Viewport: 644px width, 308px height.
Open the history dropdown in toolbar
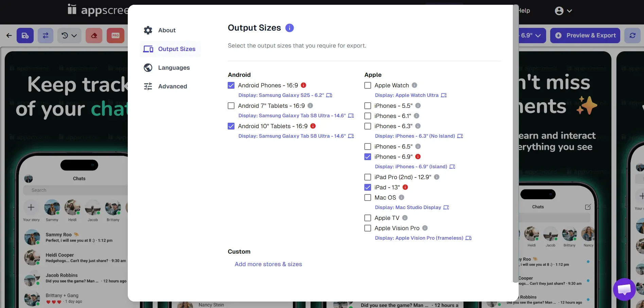[x=69, y=35]
